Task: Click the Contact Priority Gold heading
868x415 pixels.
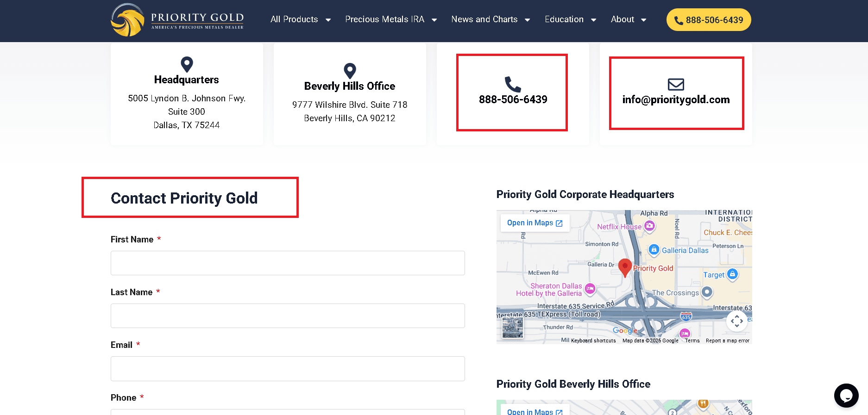Action: click(184, 198)
